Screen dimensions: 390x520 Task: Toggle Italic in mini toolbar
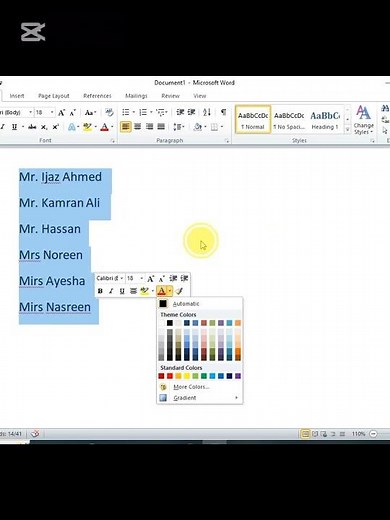point(111,291)
